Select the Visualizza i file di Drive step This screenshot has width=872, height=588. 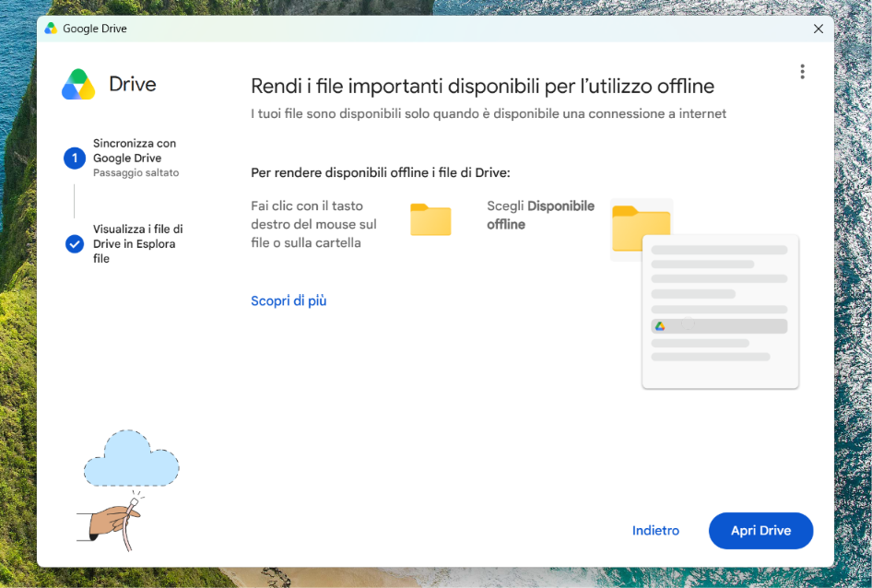click(x=138, y=243)
